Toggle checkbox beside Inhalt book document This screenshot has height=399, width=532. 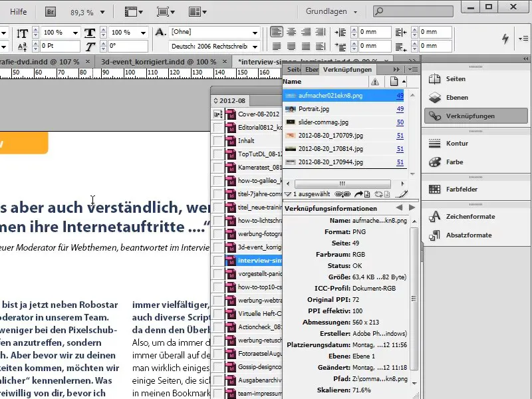pos(217,141)
